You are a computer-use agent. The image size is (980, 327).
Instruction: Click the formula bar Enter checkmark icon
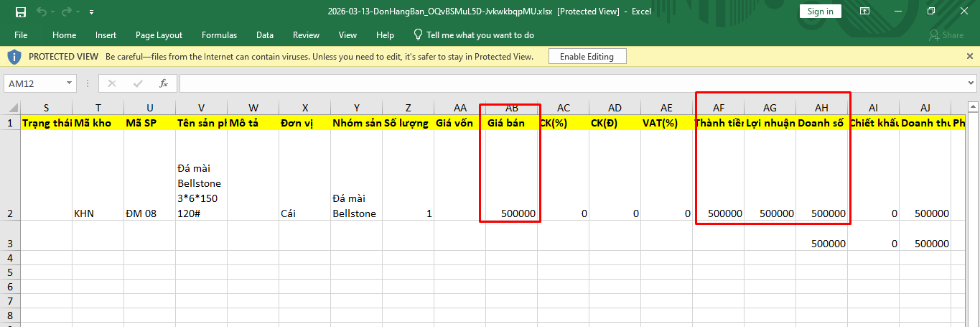coord(138,83)
